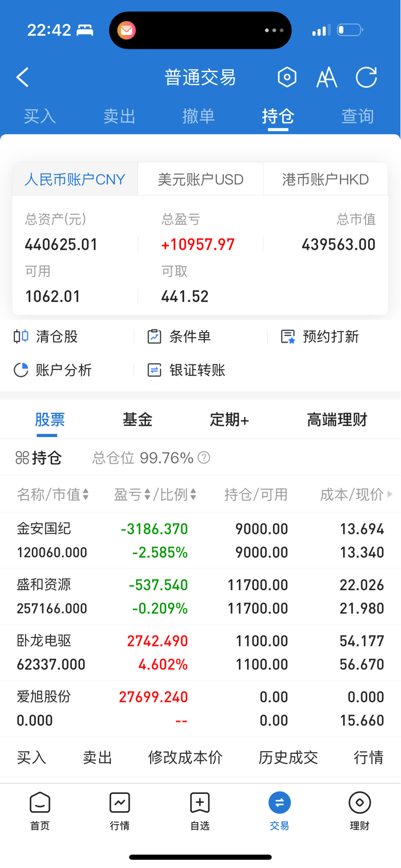The height and width of the screenshot is (868, 401).
Task: Tap the refresh icon
Action: point(366,77)
